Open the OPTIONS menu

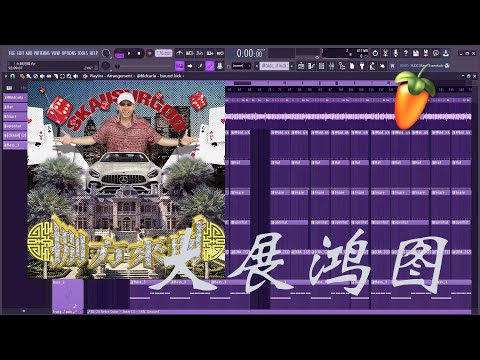click(x=69, y=53)
